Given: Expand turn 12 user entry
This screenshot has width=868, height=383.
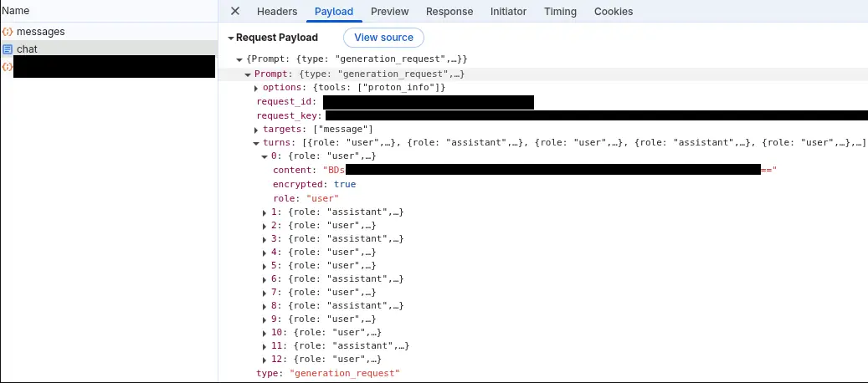Looking at the screenshot, I should pos(265,360).
